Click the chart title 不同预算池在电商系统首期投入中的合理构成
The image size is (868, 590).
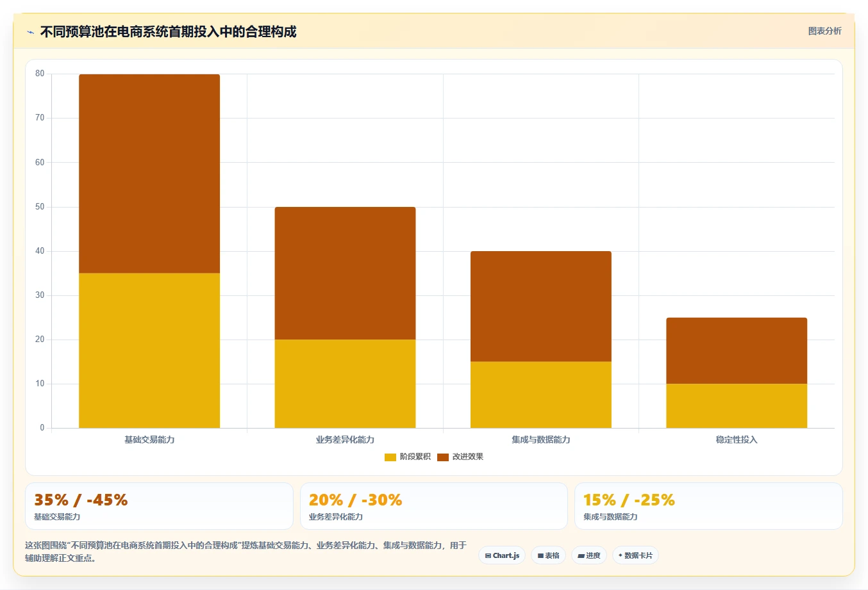pos(168,31)
